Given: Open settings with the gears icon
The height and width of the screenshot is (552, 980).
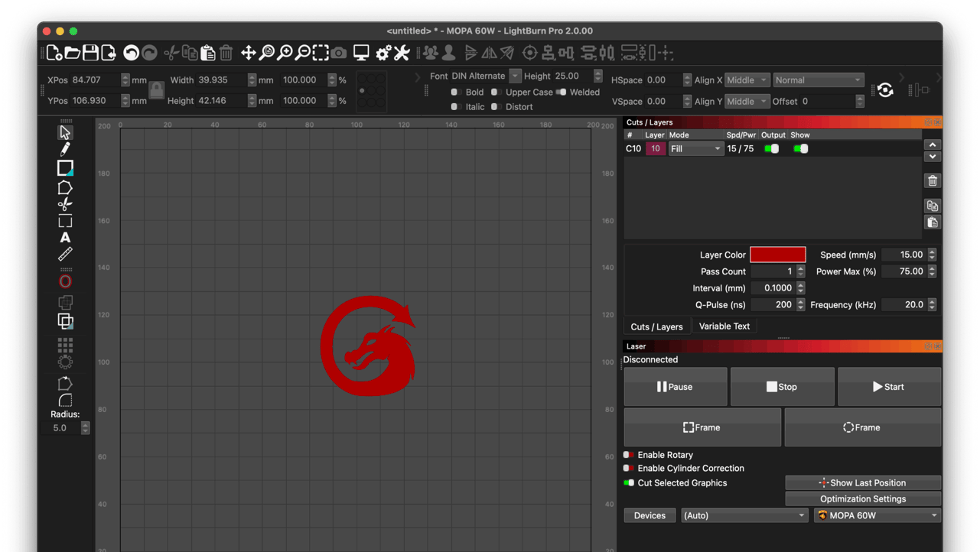Looking at the screenshot, I should pyautogui.click(x=383, y=53).
